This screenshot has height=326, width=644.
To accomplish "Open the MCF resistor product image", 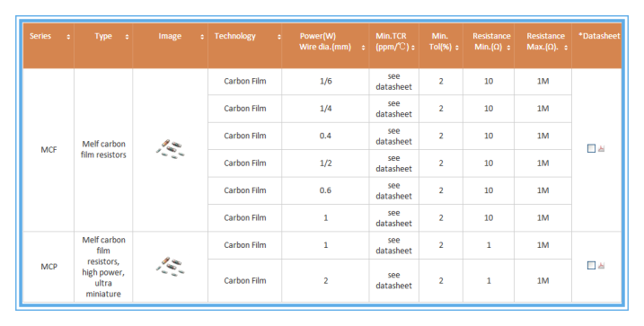I will (x=170, y=149).
